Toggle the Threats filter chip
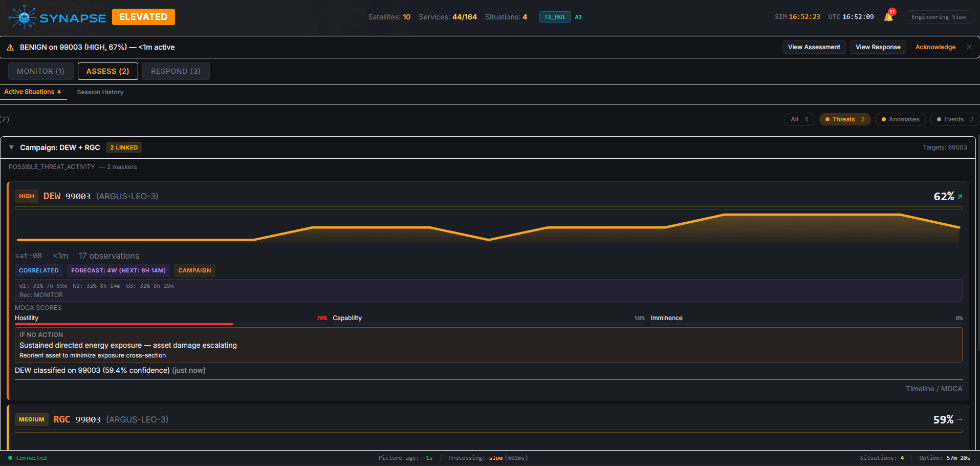 point(844,119)
